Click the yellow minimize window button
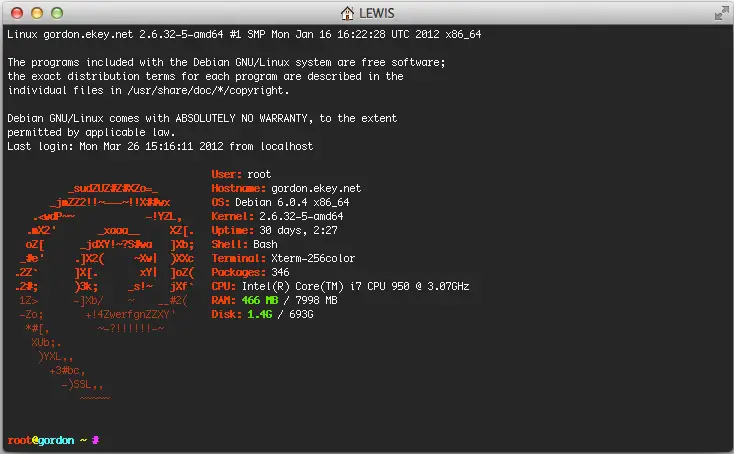Screen dimensions: 734x454 click(x=37, y=13)
